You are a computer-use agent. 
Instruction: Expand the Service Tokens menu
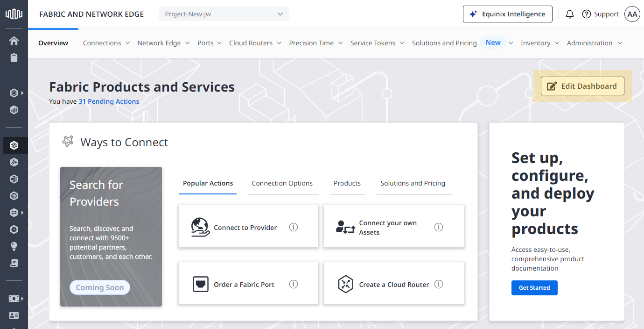377,43
